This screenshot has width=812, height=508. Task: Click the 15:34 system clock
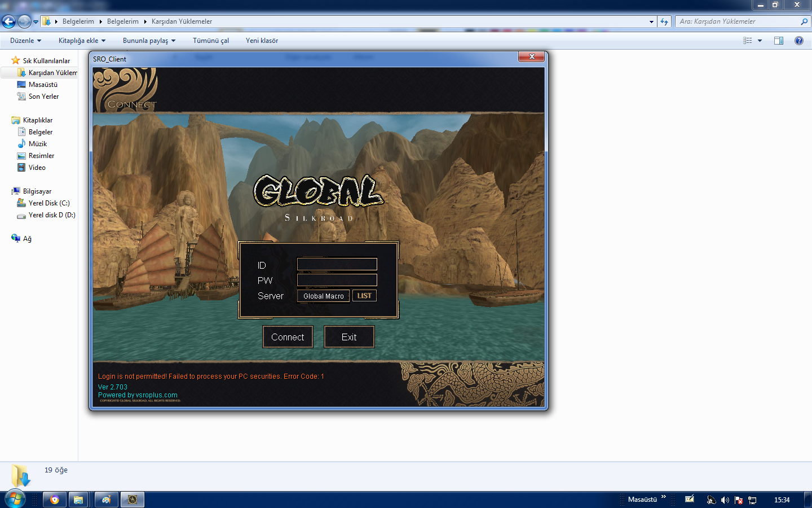click(x=782, y=500)
